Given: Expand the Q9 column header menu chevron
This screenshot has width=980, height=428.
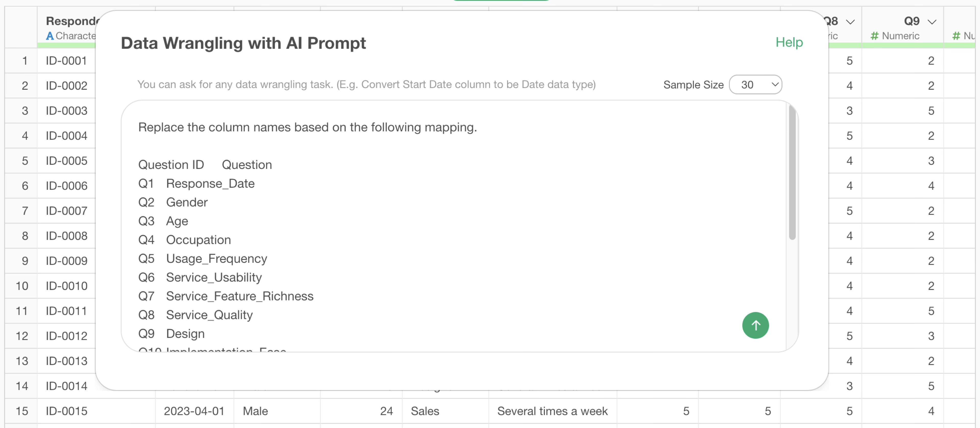Looking at the screenshot, I should [x=932, y=22].
